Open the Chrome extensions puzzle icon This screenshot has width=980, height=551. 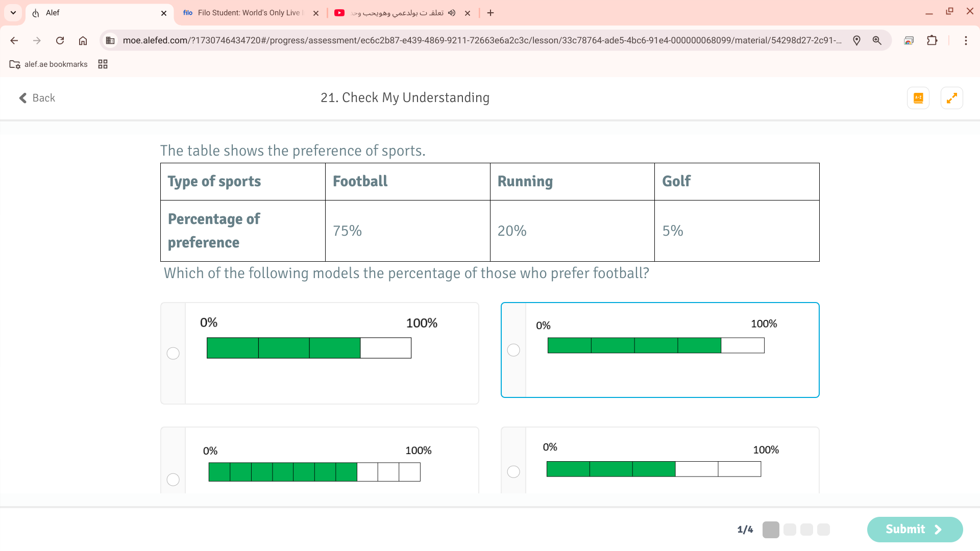(x=932, y=40)
